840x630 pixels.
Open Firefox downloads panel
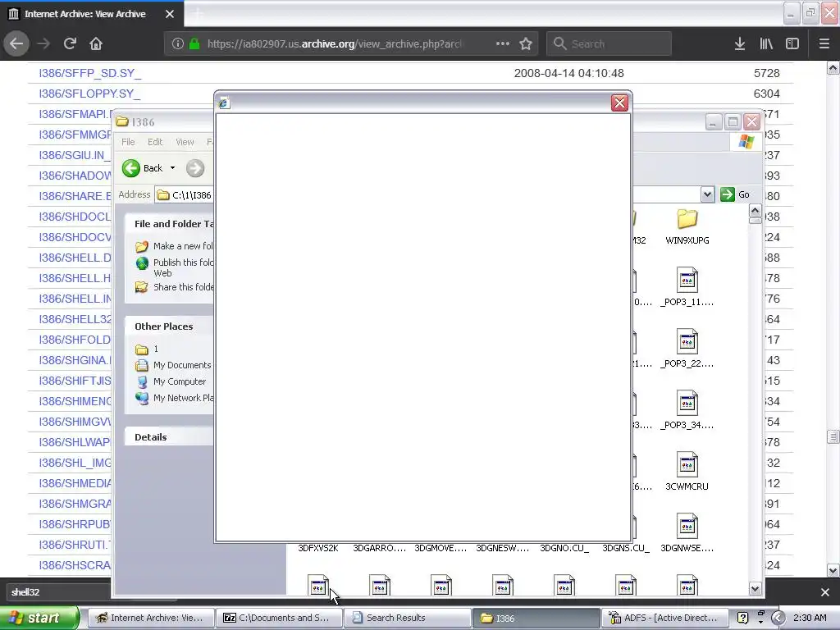740,43
